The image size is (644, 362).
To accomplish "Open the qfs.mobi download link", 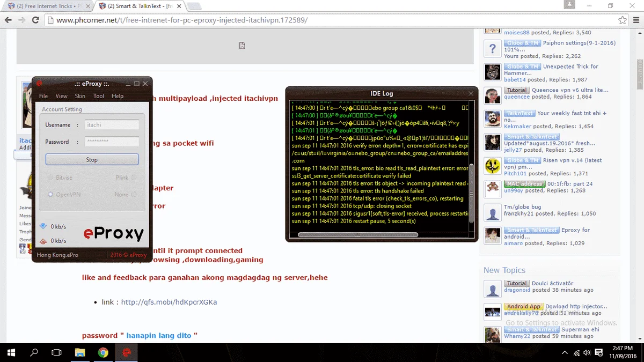I will click(x=169, y=302).
